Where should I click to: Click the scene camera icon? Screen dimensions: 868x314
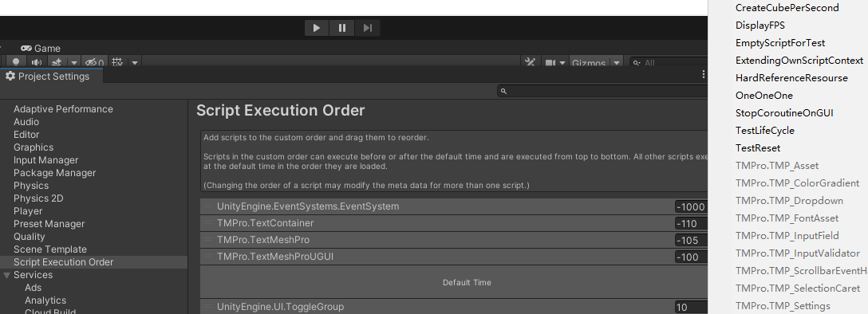tap(550, 63)
